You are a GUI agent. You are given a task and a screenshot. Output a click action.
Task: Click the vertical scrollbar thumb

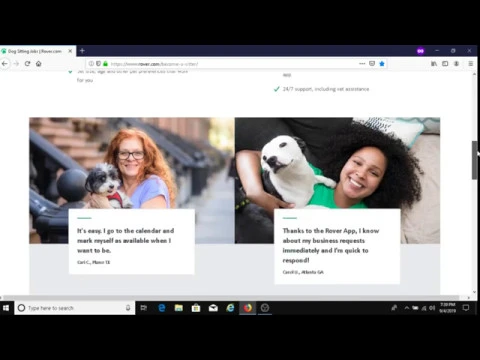[475, 160]
